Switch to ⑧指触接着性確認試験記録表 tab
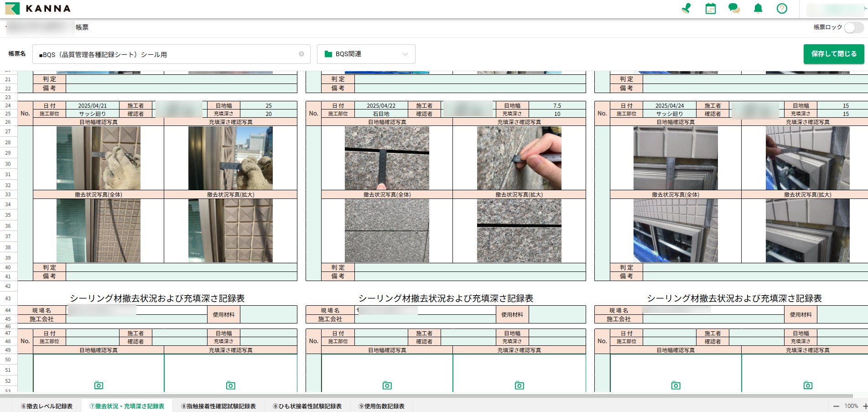 218,406
